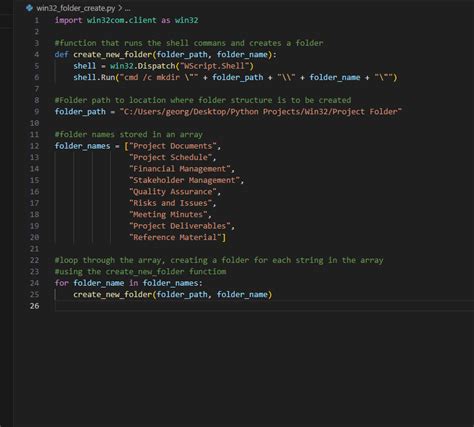This screenshot has width=474, height=427.
Task: Click the '#loop through the array' comment
Action: click(x=219, y=260)
